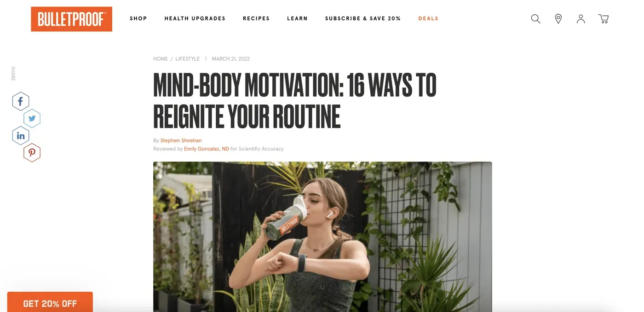
Task: Go to Bulletproof logo homepage
Action: coord(71,19)
